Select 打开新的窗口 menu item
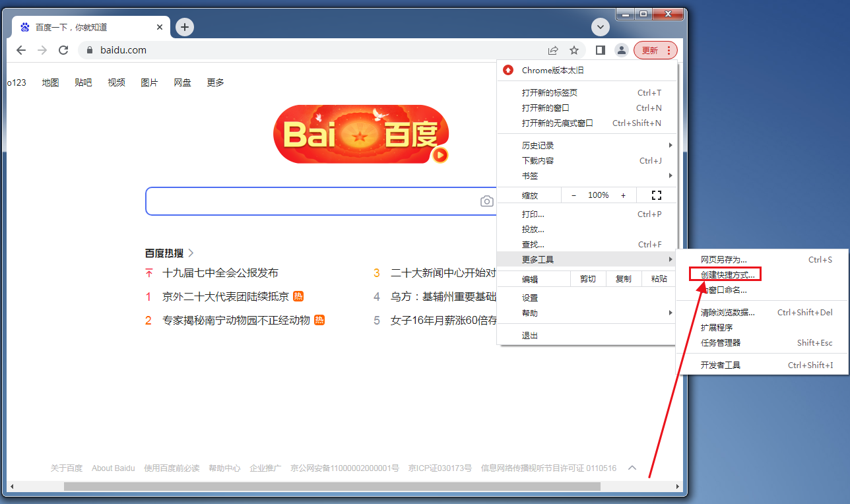 pos(587,108)
